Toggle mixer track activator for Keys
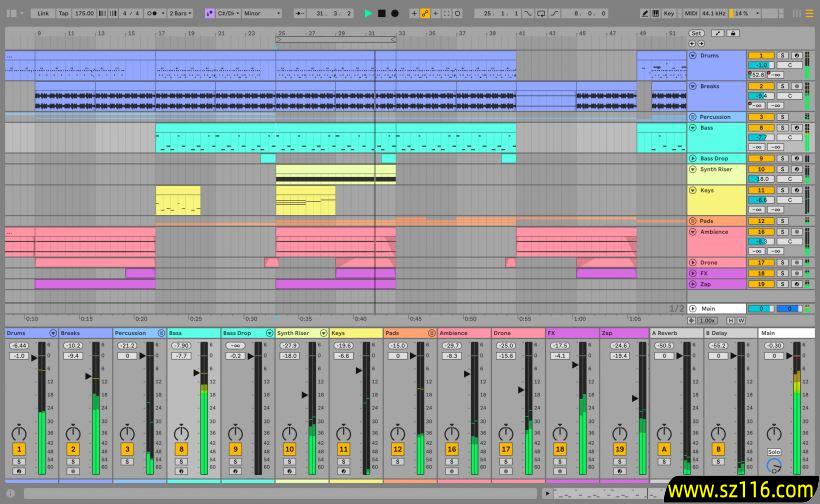 coord(343,450)
